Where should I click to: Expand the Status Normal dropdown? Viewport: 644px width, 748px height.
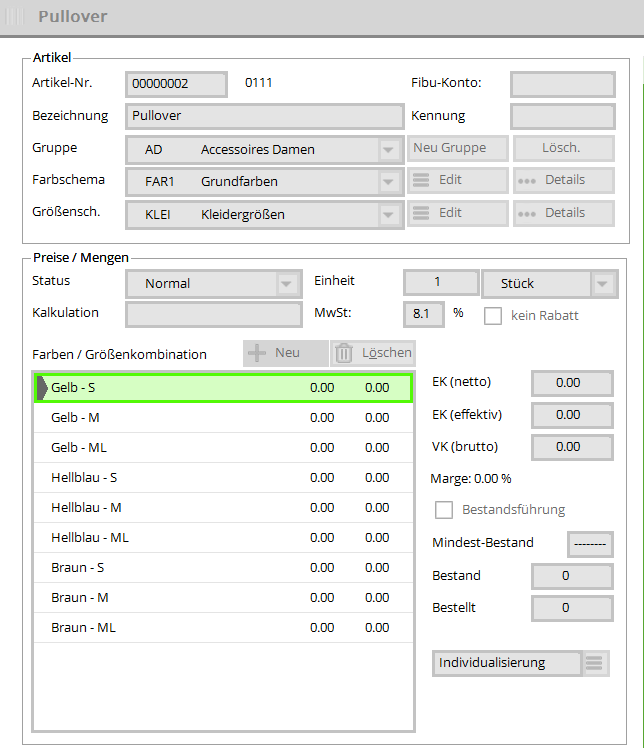pyautogui.click(x=288, y=284)
